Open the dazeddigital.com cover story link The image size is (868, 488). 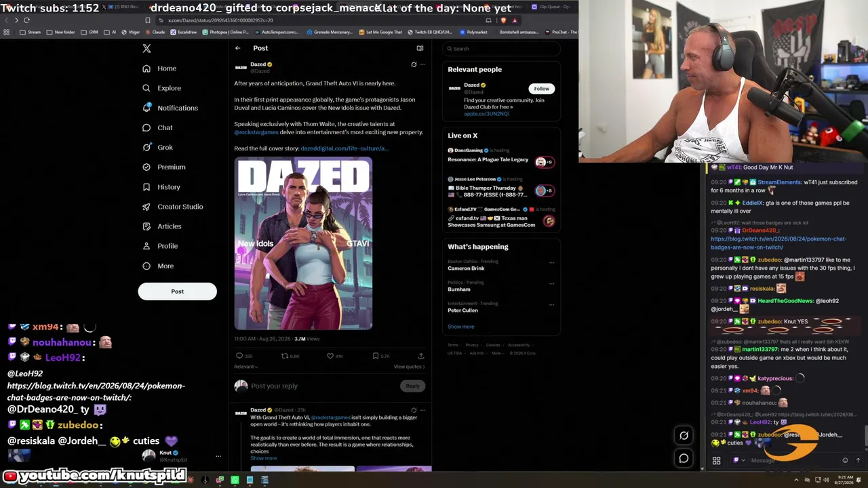[344, 148]
